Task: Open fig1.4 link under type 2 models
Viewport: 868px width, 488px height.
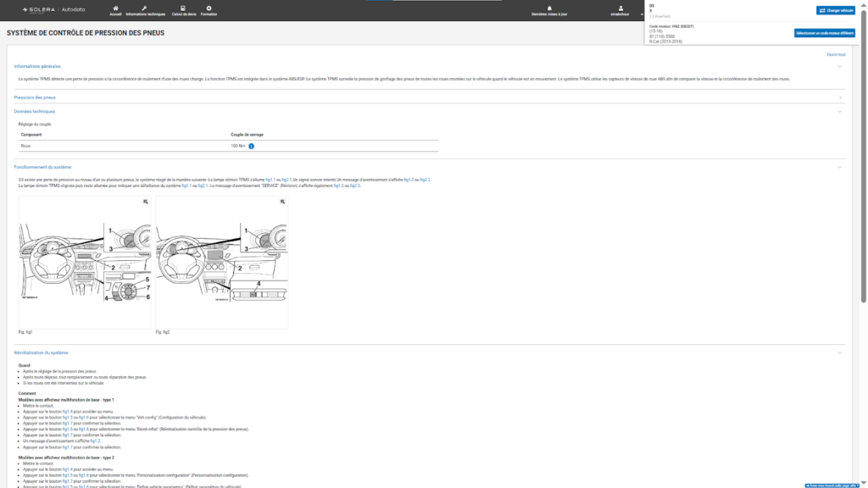Action: 68,469
